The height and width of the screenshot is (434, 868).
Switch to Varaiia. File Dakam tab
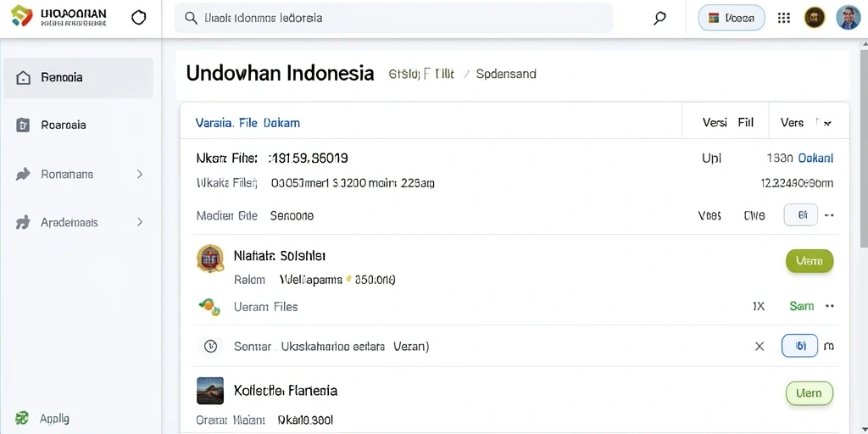coord(248,123)
